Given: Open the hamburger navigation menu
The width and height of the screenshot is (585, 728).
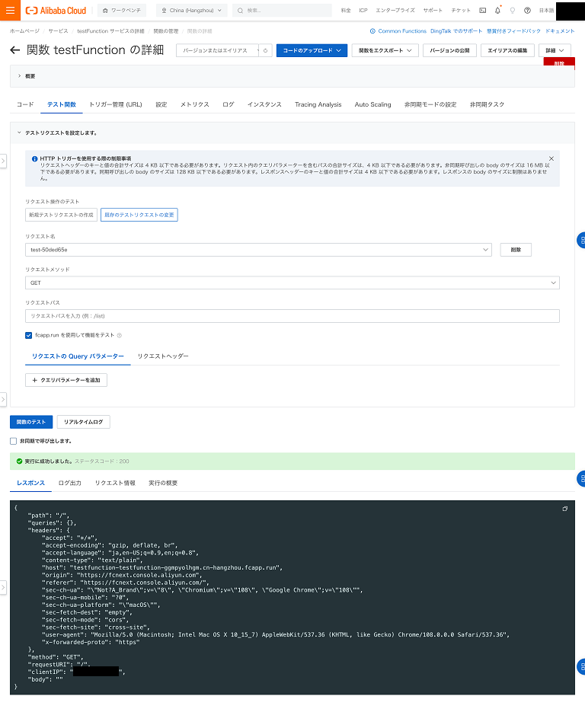Looking at the screenshot, I should pyautogui.click(x=11, y=11).
